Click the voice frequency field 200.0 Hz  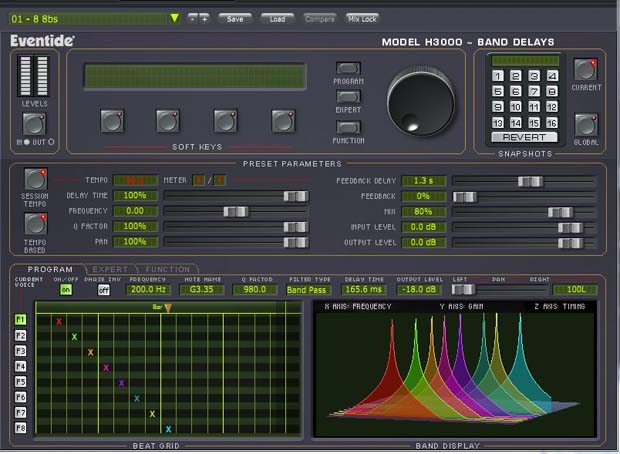(x=148, y=289)
